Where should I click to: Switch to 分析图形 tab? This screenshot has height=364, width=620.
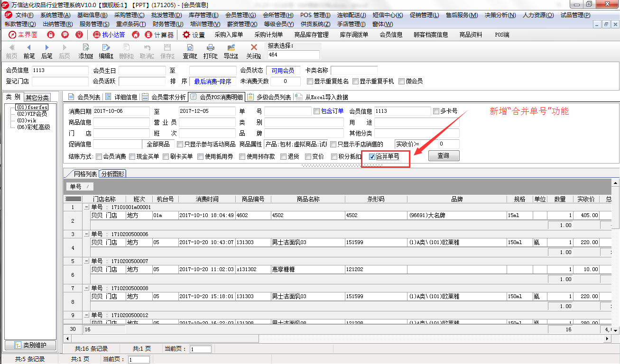(113, 174)
